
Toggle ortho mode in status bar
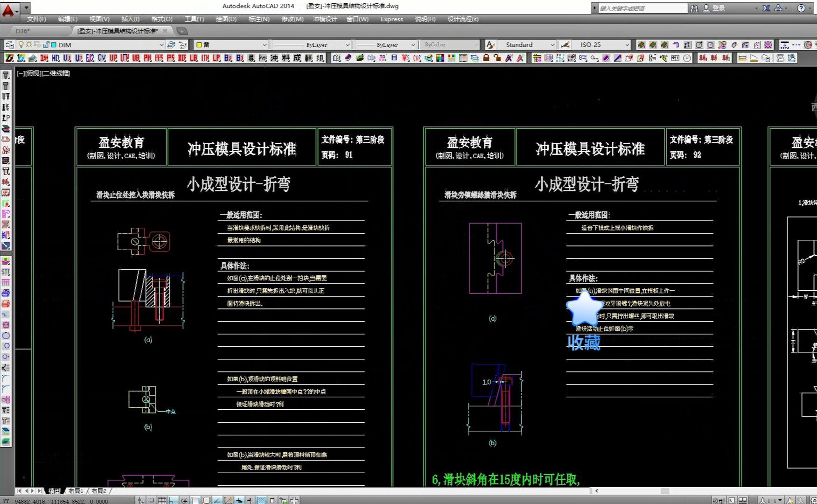pyautogui.click(x=173, y=500)
